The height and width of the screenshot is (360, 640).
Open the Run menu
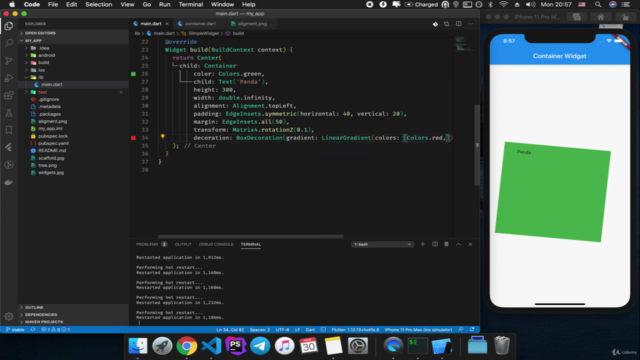164,4
